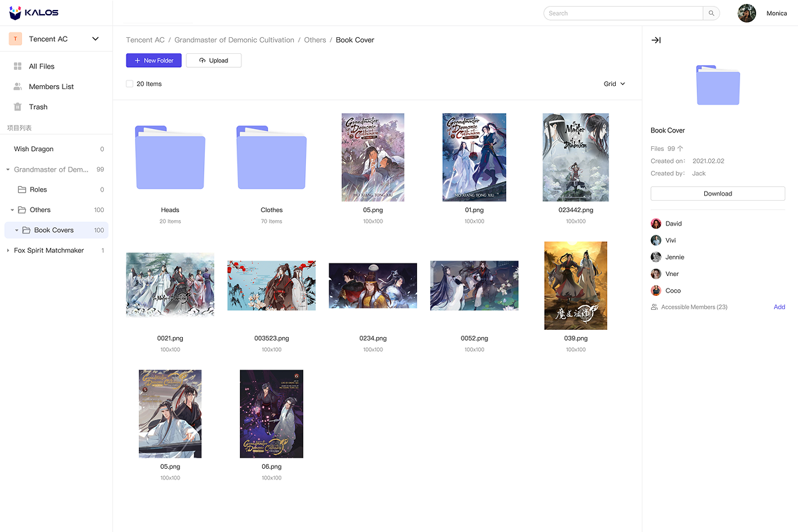The width and height of the screenshot is (798, 532).
Task: Toggle the Files sort order arrow
Action: pos(680,149)
